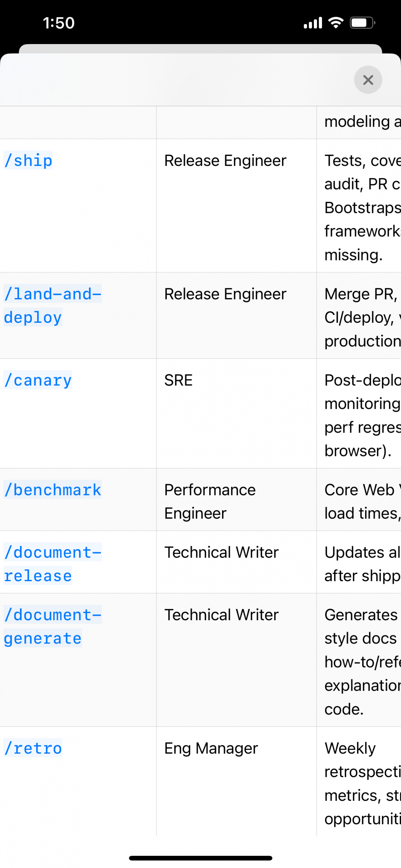
Task: Select the Weekly retrospective description cell
Action: (x=359, y=781)
